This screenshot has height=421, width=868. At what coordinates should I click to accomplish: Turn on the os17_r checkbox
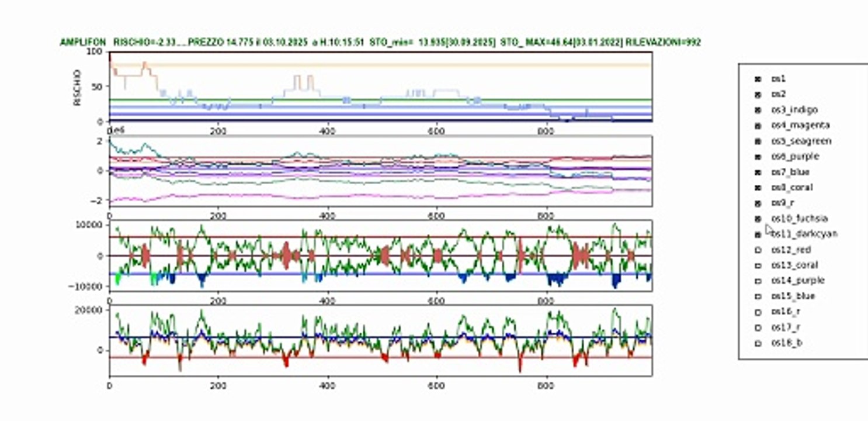click(758, 327)
